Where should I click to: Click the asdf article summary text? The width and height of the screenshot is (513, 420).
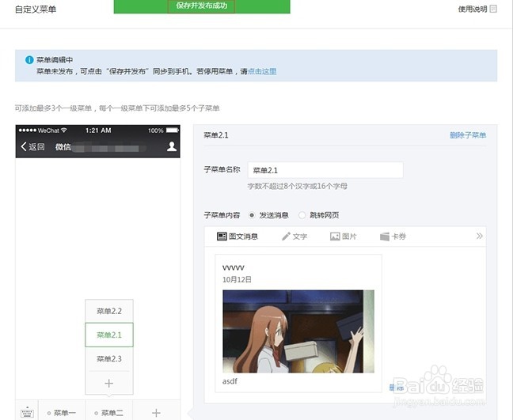(230, 381)
